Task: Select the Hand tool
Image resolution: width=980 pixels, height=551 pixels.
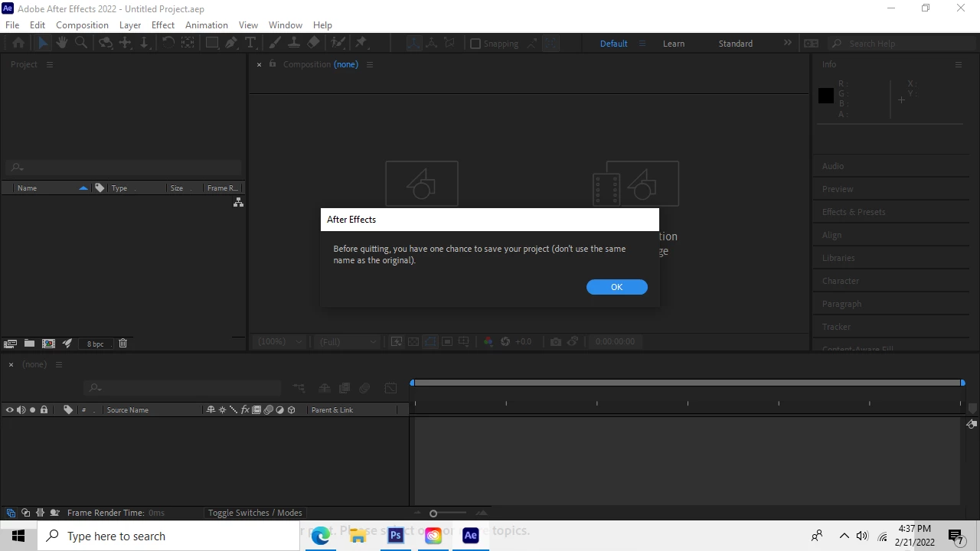Action: point(62,44)
